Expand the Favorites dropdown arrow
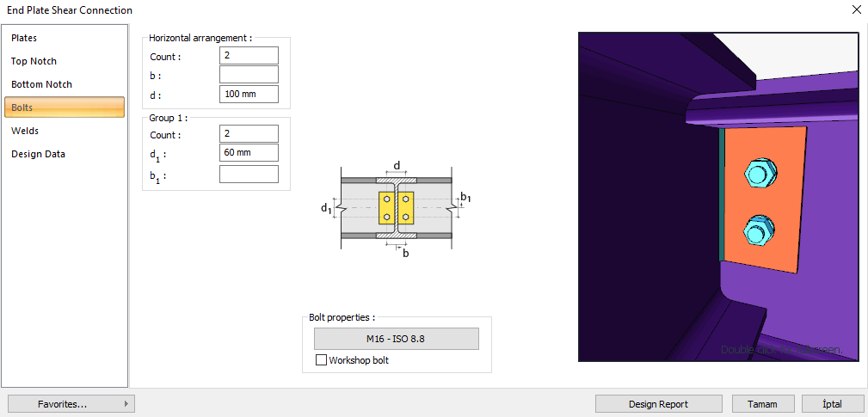The width and height of the screenshot is (868, 417). point(126,404)
